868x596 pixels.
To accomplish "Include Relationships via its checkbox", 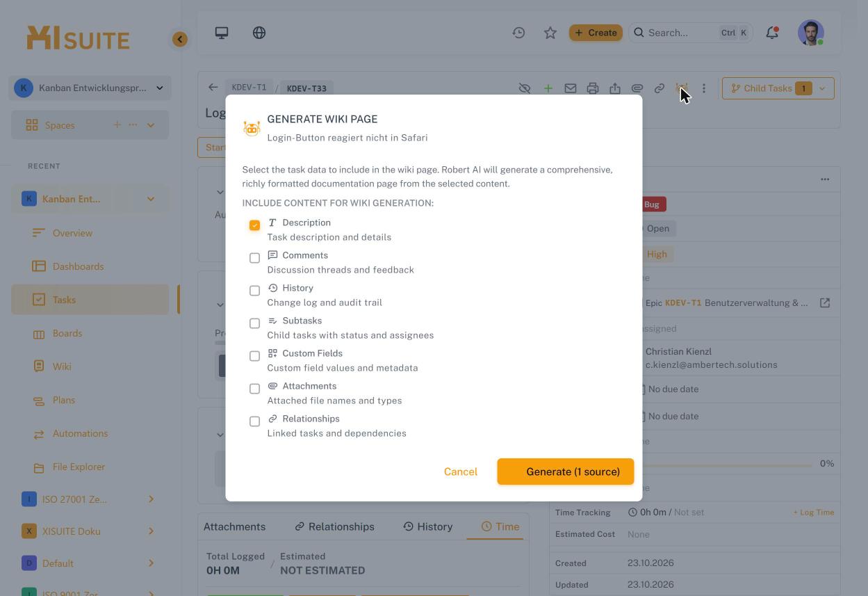I will (255, 421).
